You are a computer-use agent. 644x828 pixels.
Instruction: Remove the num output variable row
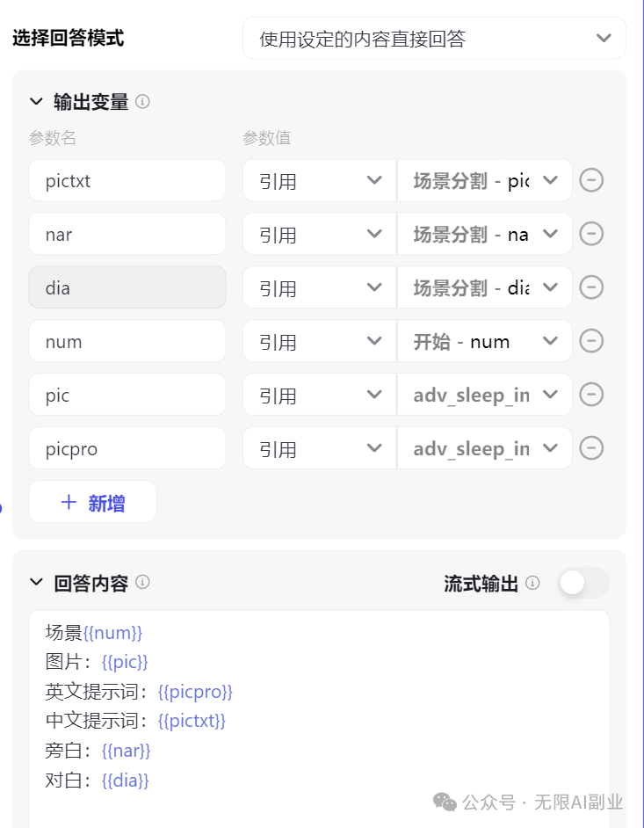(591, 340)
